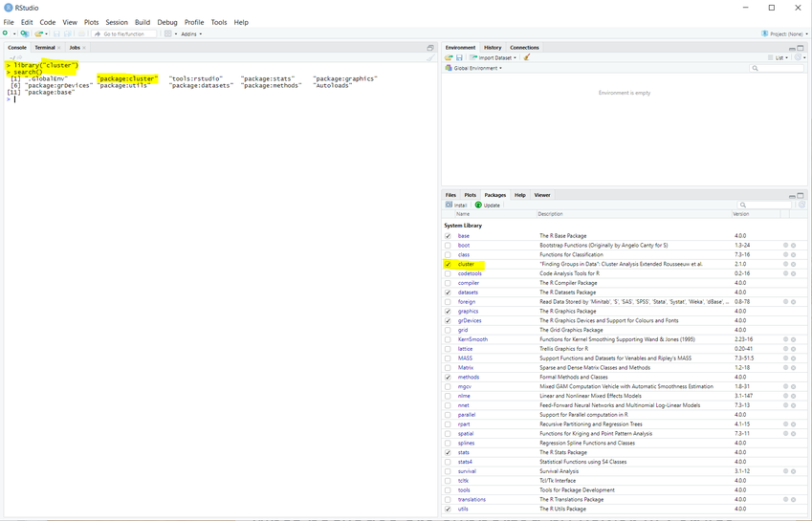Viewport: 812px width, 521px height.
Task: Open the Workspace Panes dropdown arrow
Action: [x=176, y=34]
